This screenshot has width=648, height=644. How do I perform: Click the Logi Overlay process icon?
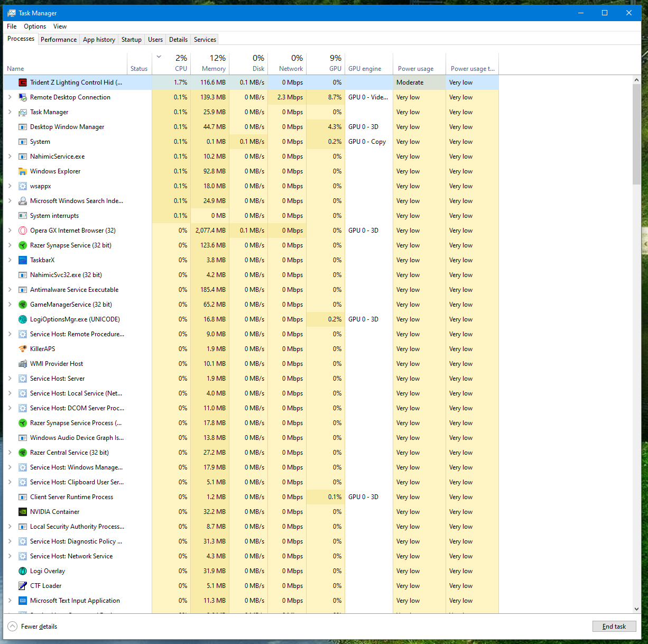[23, 571]
